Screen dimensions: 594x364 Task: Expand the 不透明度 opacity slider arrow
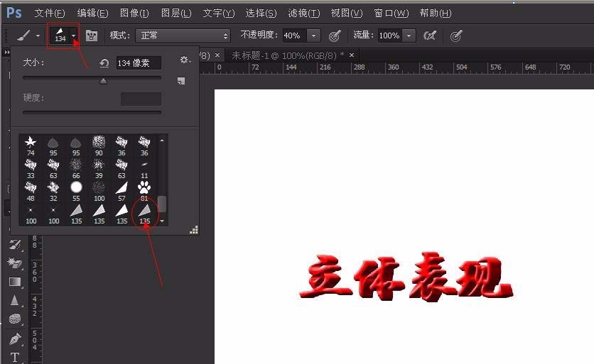coord(313,35)
